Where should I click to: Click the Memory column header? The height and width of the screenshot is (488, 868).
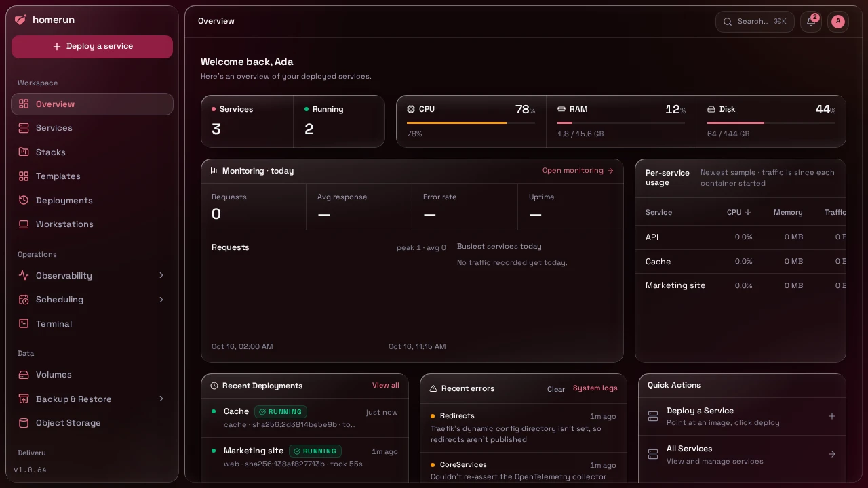(x=788, y=212)
